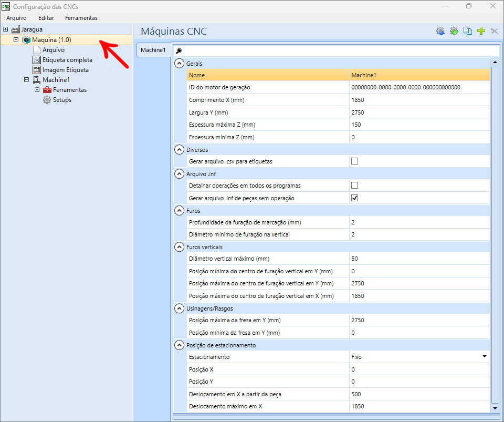Screen dimensions: 504x422
Task: Click the Setups gear icon
Action: 47,100
